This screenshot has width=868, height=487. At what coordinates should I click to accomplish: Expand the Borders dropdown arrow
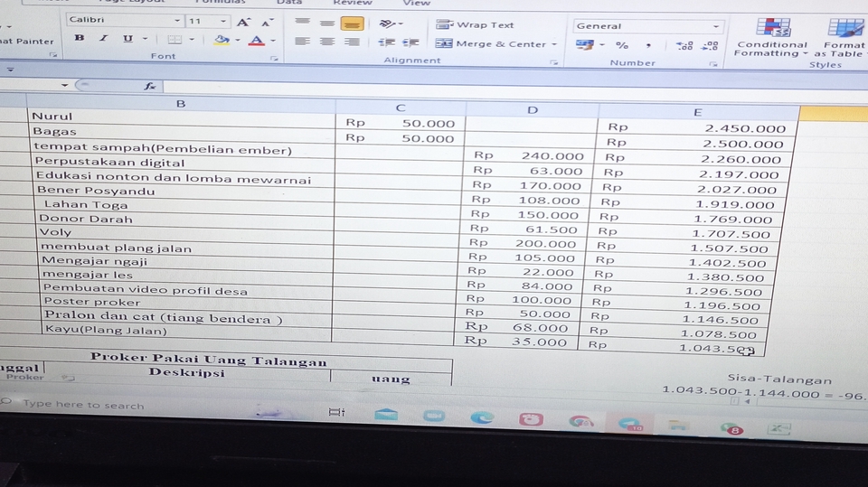coord(192,40)
